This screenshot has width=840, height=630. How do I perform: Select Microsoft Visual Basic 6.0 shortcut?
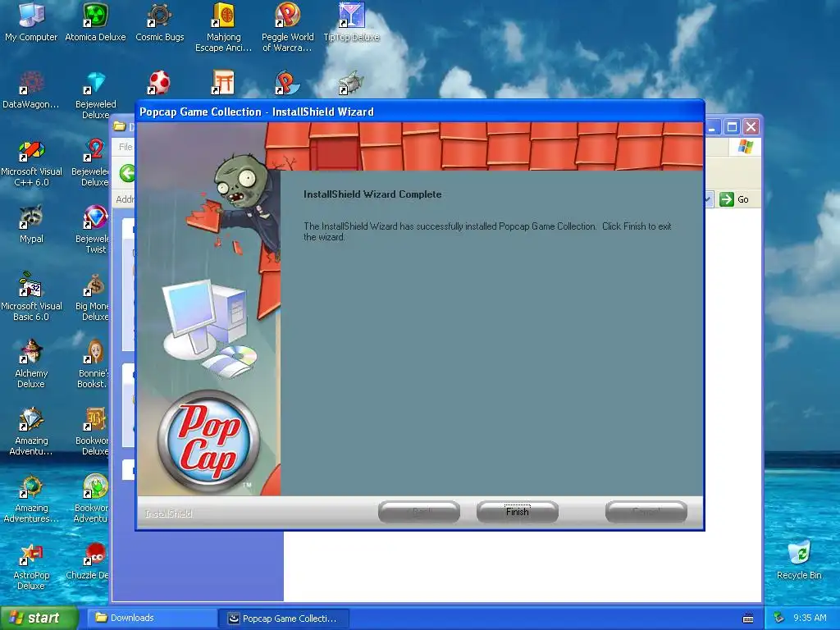31,297
